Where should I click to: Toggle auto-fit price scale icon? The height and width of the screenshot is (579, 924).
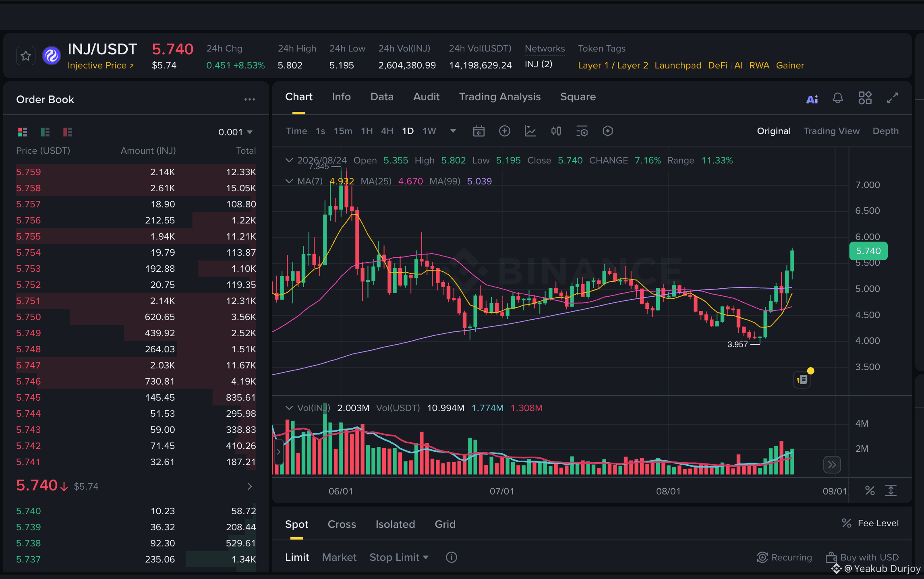point(891,490)
